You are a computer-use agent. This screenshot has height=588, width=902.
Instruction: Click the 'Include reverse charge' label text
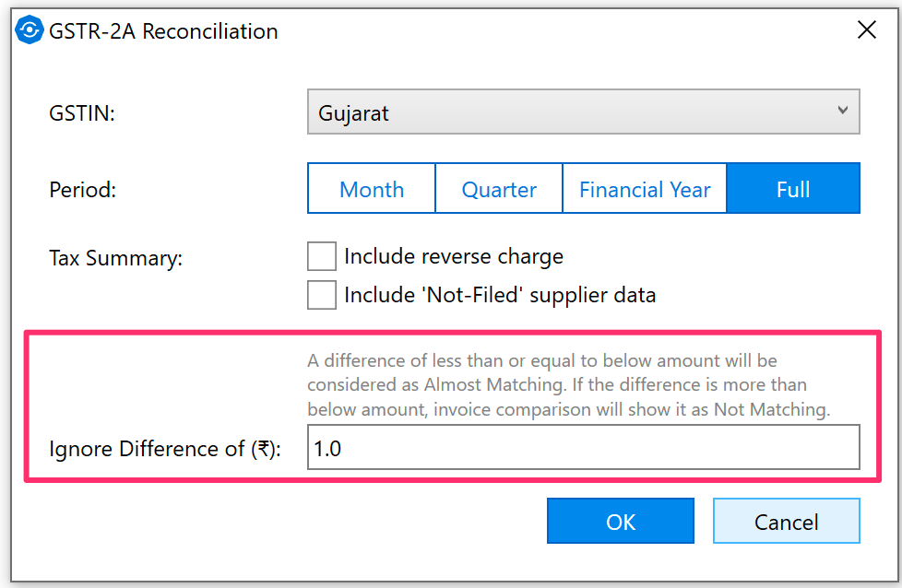pyautogui.click(x=453, y=256)
